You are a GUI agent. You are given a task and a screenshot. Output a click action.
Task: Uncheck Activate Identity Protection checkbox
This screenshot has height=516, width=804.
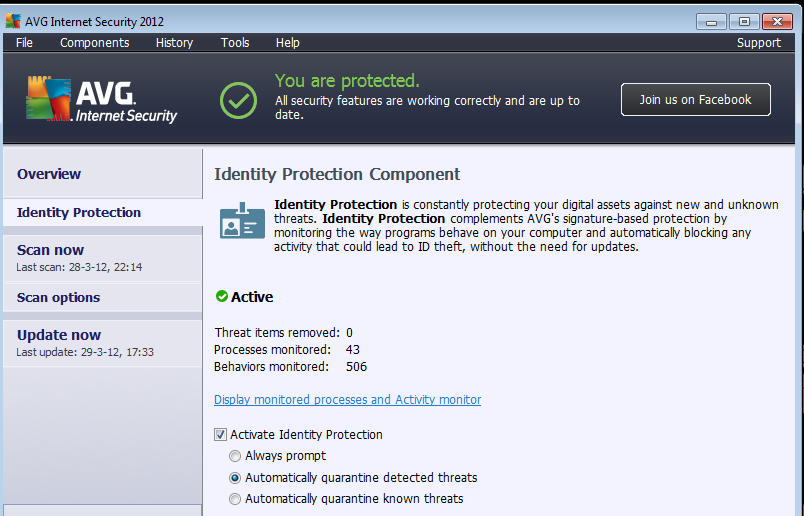tap(220, 435)
